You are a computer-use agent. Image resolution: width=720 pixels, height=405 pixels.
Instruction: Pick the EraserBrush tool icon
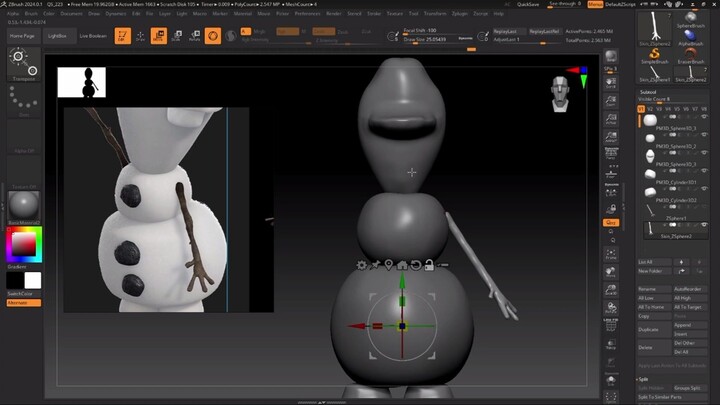[690, 56]
